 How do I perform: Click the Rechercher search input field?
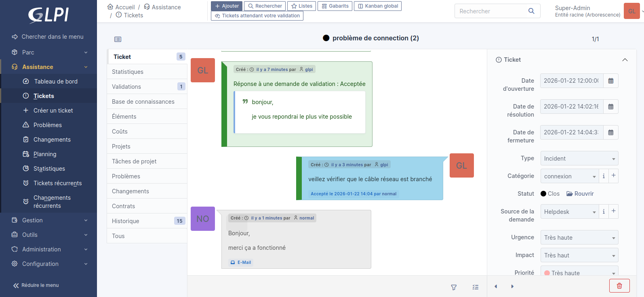click(491, 11)
